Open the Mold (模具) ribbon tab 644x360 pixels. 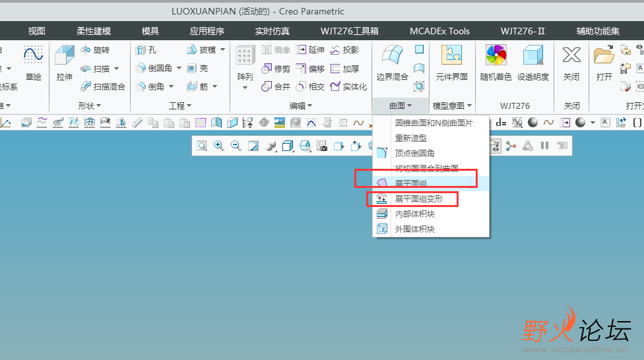[x=150, y=31]
